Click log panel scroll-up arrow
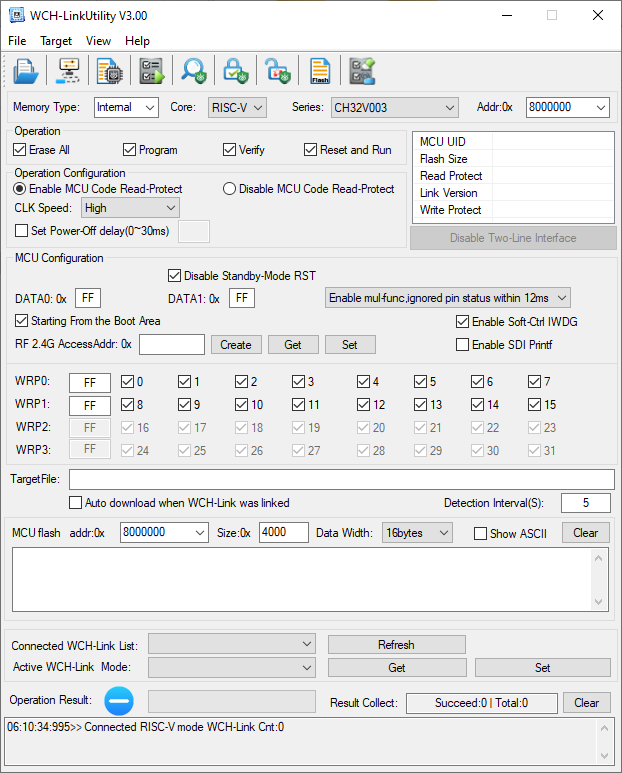 click(605, 728)
